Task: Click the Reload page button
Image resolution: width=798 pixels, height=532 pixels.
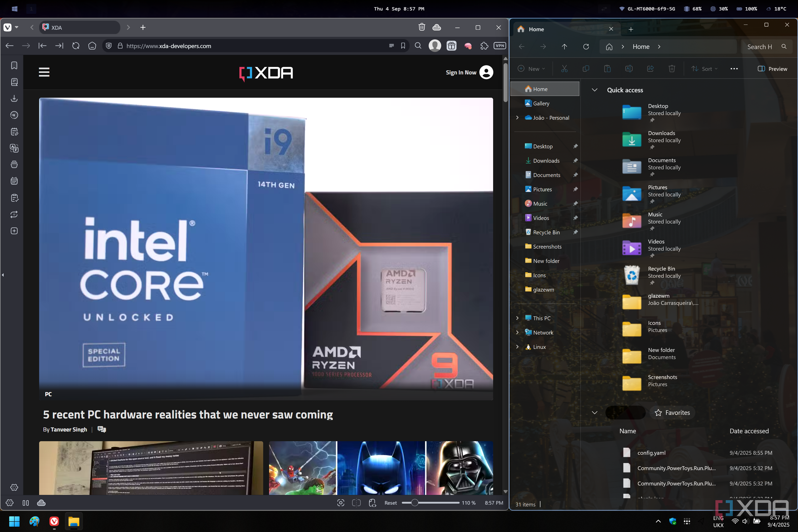Action: click(76, 46)
